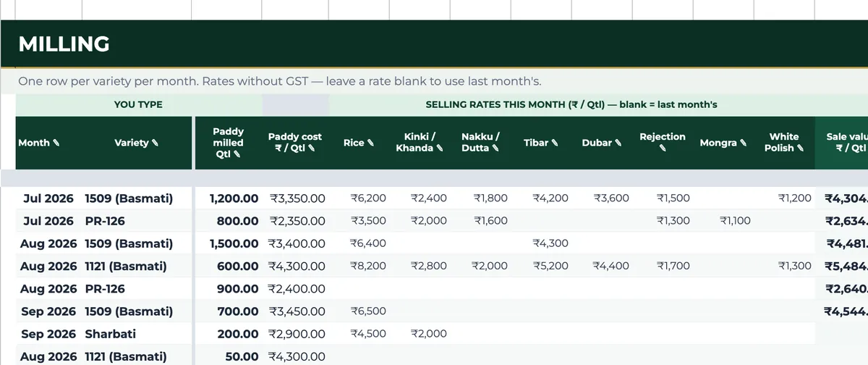Select Rice rate ₹6,200

[x=368, y=198]
